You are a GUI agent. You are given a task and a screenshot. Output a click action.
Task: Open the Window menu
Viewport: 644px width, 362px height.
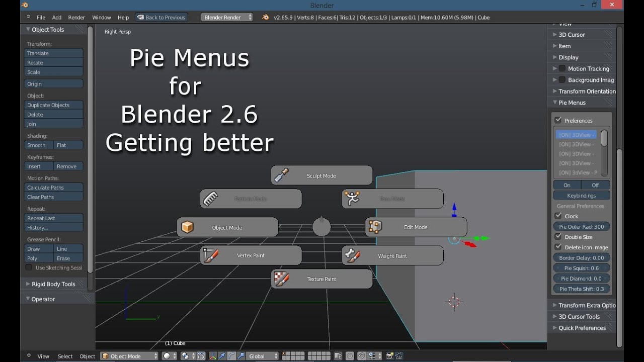pos(101,17)
